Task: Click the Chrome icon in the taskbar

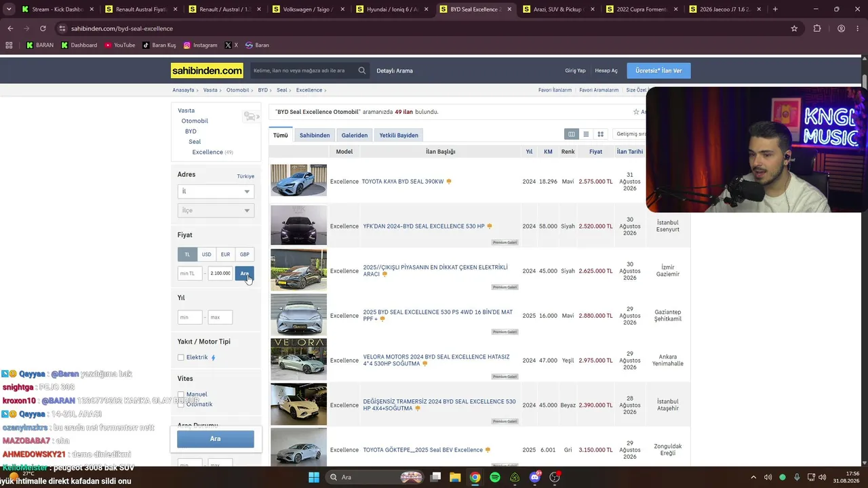Action: (475, 477)
